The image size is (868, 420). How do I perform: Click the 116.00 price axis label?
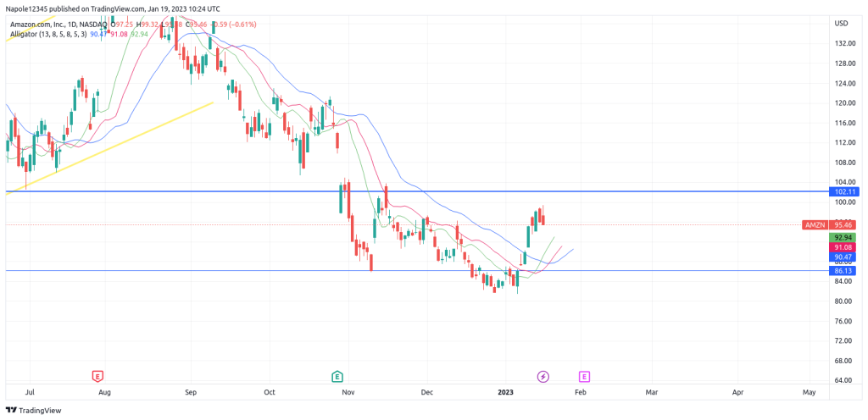[x=843, y=123]
